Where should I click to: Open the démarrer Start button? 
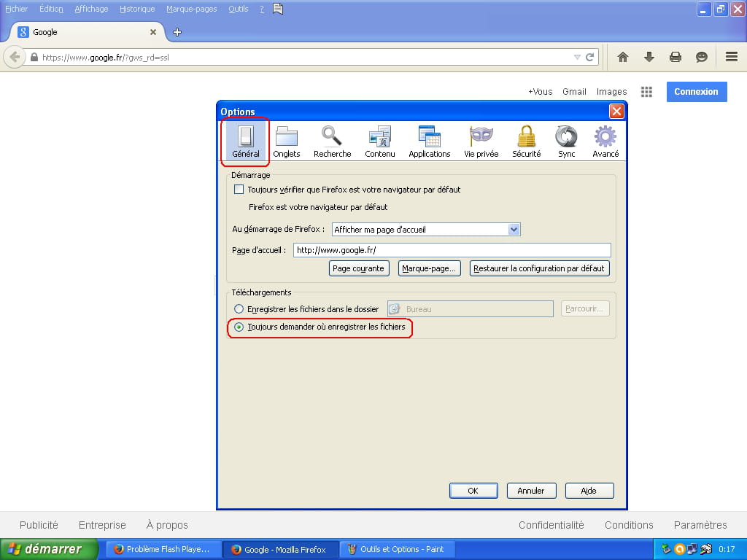(49, 549)
